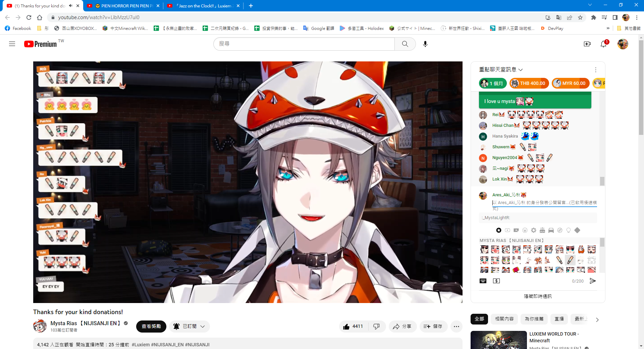Click 隱藏即時通訊 to hide chat
This screenshot has height=349, width=644.
tap(538, 296)
